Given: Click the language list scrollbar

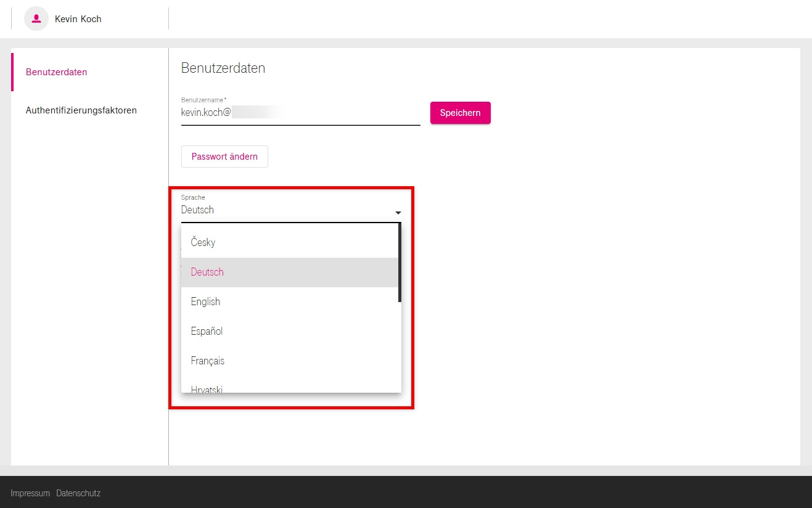Looking at the screenshot, I should [400, 262].
